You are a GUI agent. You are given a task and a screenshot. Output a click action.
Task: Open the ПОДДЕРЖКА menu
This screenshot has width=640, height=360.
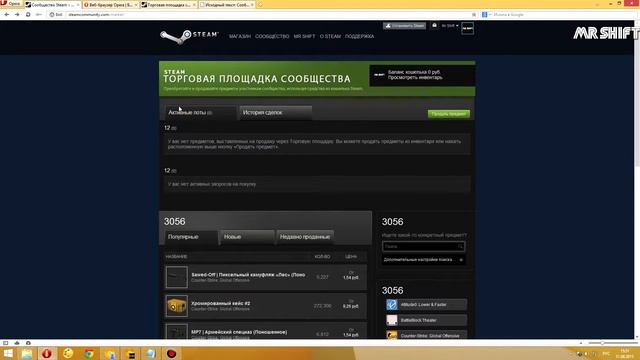point(360,36)
